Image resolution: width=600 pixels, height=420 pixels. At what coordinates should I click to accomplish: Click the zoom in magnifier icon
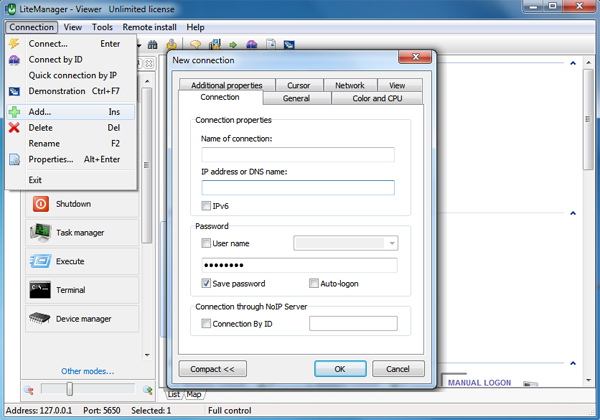[148, 390]
